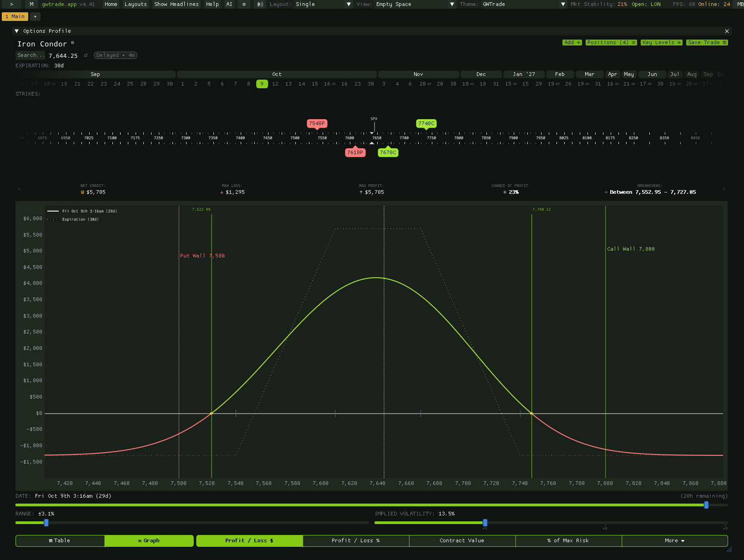Open the settings gear in the top bar
Image resolution: width=744 pixels, height=560 pixels.
click(x=244, y=4)
